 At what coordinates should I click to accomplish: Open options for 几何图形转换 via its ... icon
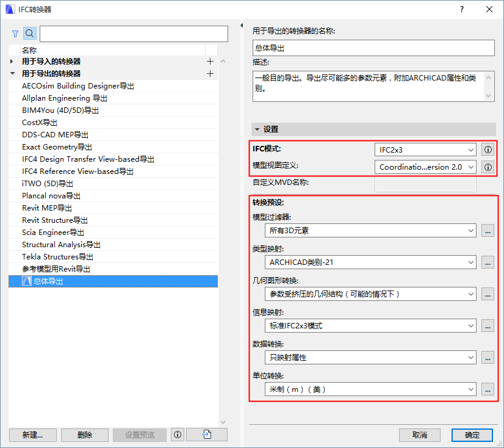488,294
